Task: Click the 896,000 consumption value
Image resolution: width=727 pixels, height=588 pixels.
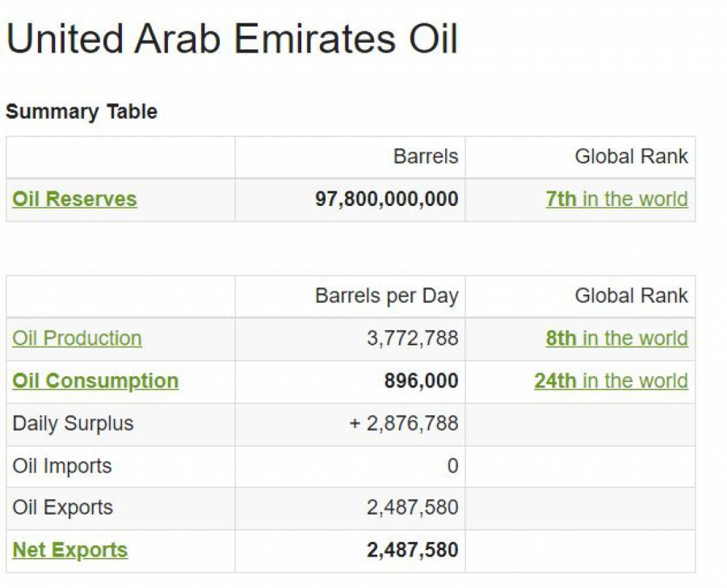Action: pyautogui.click(x=421, y=381)
